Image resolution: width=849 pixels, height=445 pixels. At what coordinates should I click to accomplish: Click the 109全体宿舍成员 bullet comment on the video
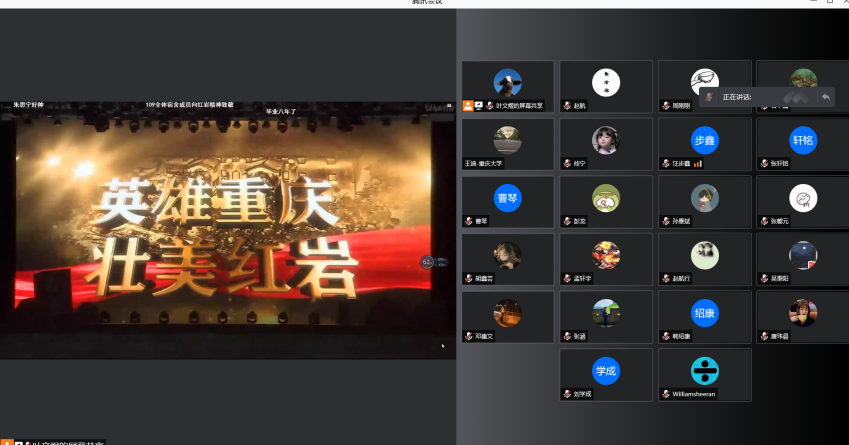[x=190, y=104]
